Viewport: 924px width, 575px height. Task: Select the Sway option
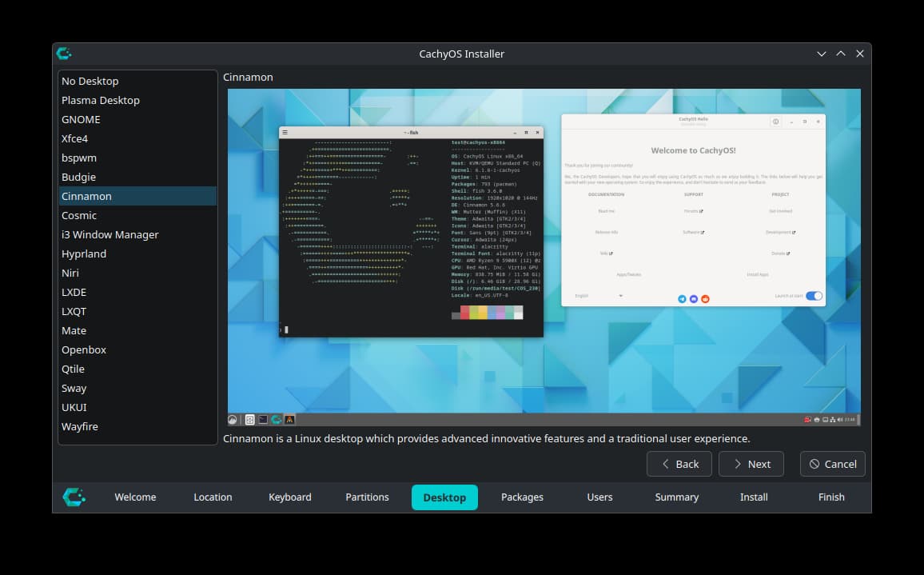[138, 388]
